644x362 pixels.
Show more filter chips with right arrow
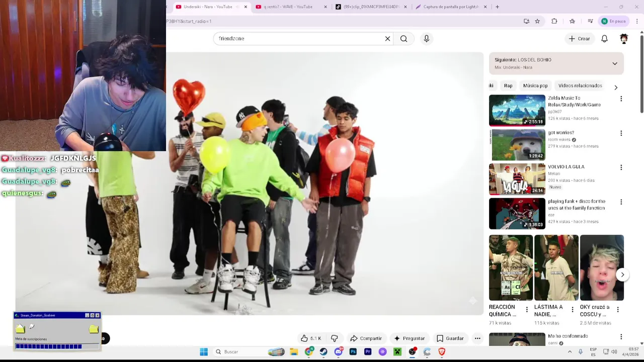(616, 87)
